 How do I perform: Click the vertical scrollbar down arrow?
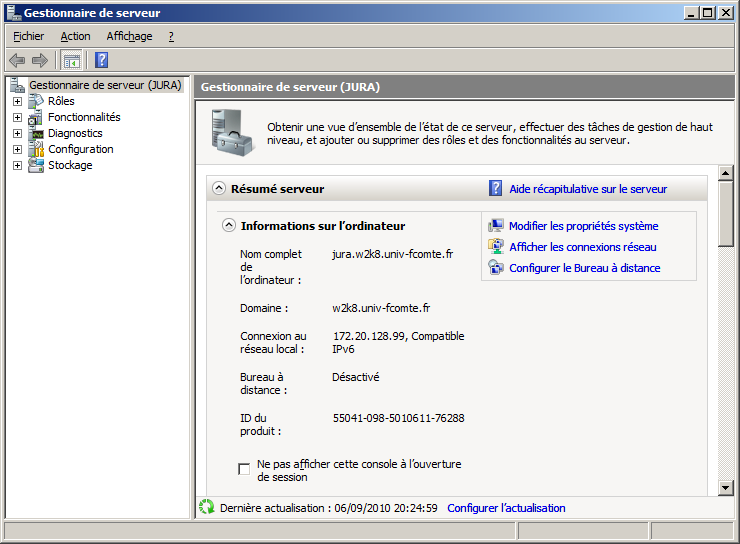(726, 487)
